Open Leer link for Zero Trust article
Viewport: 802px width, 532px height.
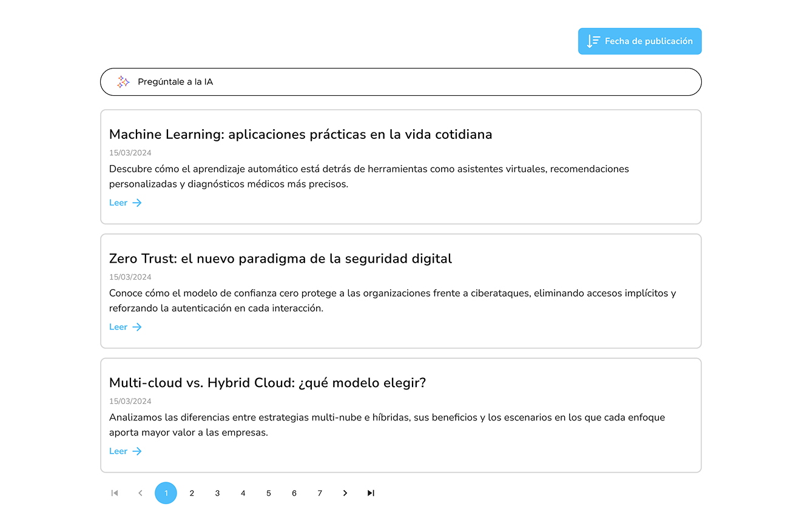pos(118,327)
